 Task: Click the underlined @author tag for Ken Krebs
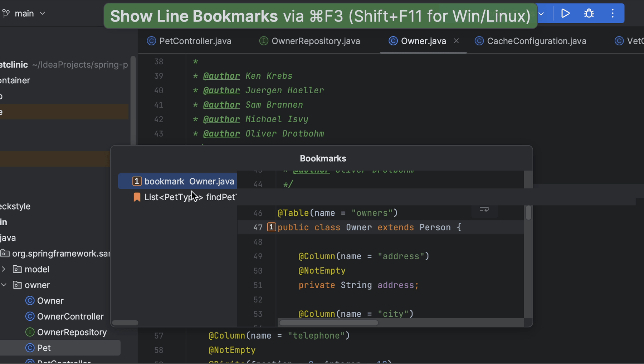coord(221,76)
